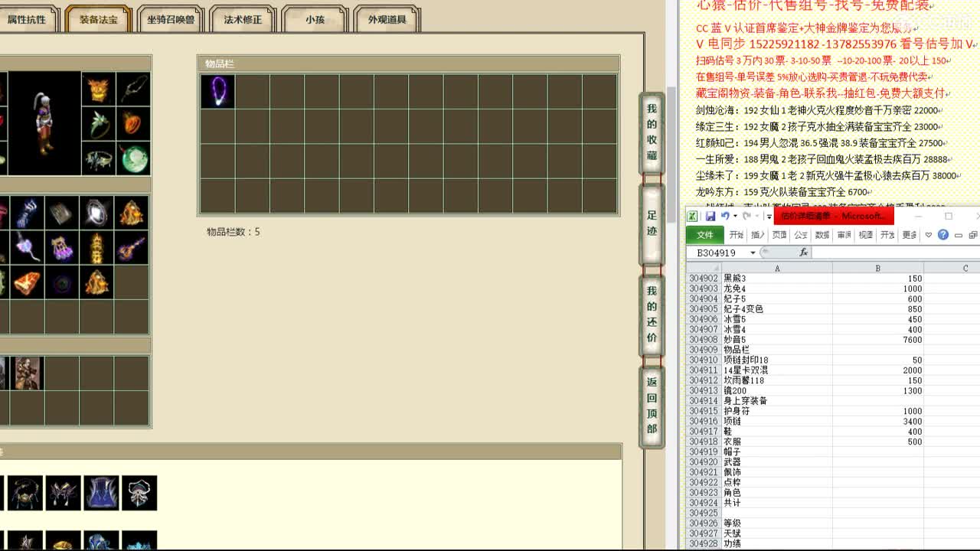Open the Insert Function fx icon
This screenshot has width=980, height=551.
(804, 252)
